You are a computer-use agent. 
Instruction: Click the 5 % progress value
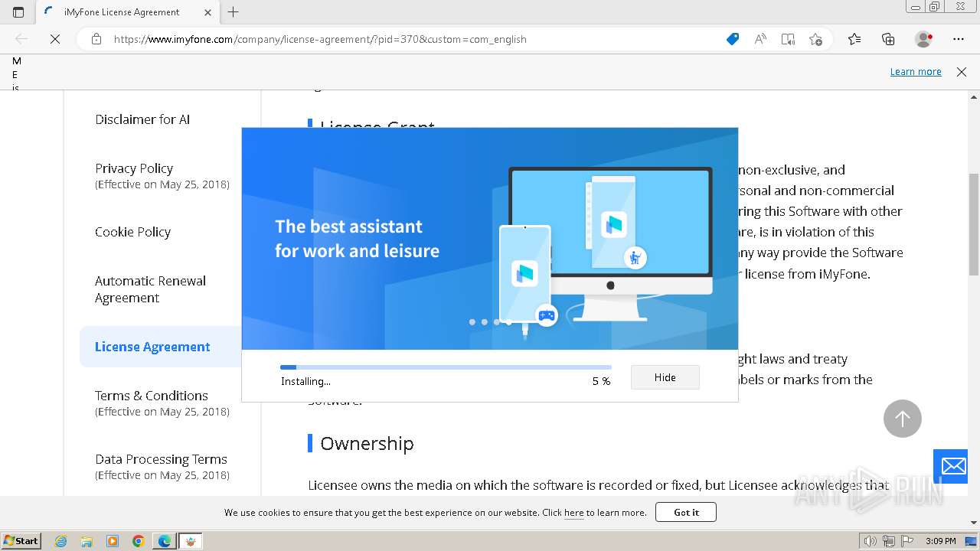[x=601, y=381]
